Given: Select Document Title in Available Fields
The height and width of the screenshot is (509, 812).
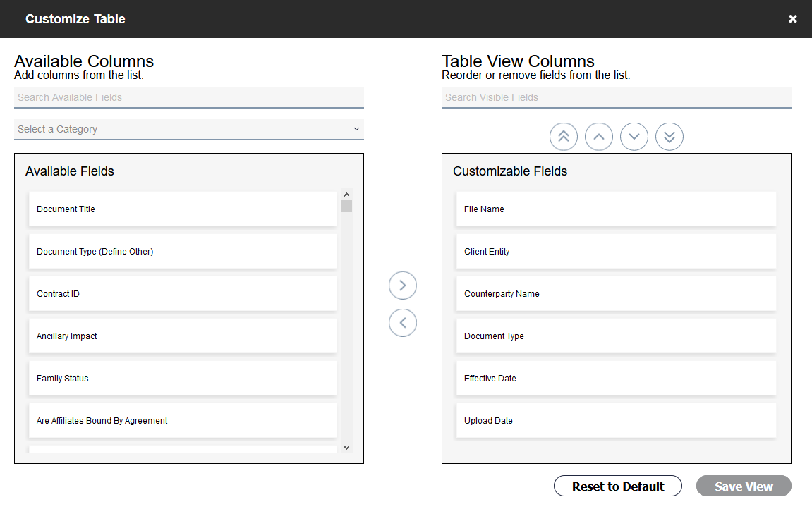Looking at the screenshot, I should click(182, 209).
